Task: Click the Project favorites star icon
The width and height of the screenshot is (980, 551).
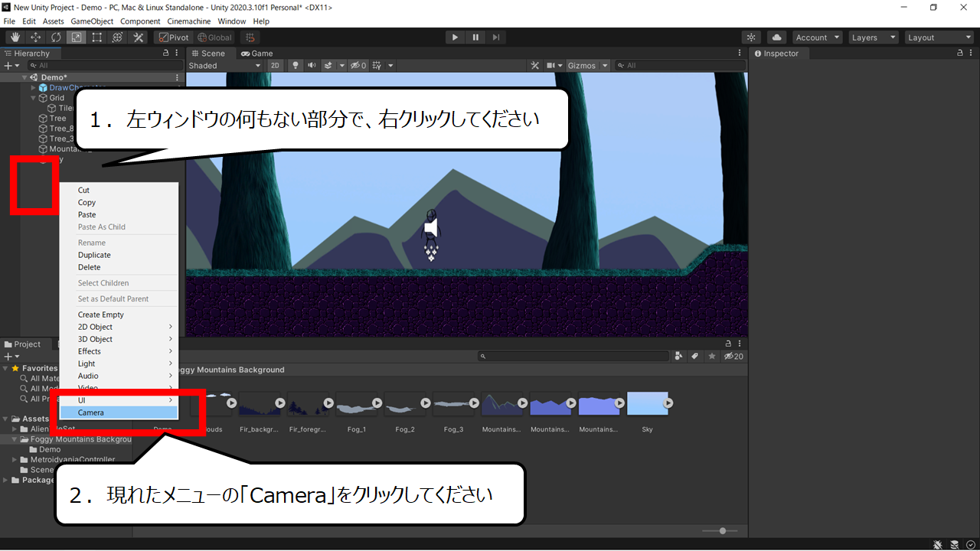Action: (x=712, y=356)
